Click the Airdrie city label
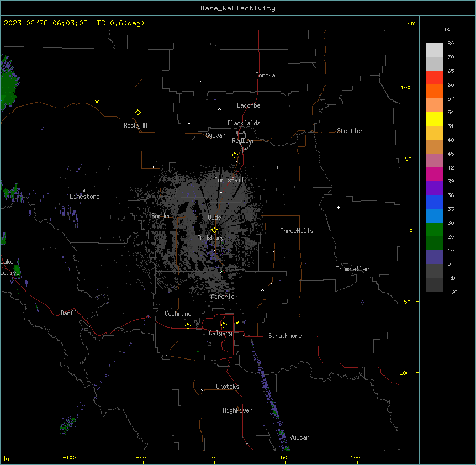476x465 pixels. click(223, 297)
